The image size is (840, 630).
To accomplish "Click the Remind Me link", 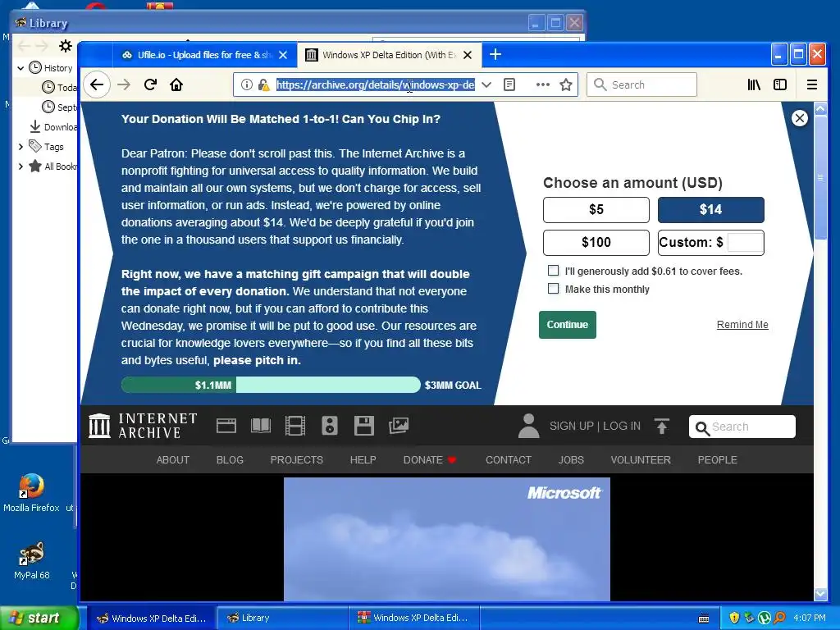I will (742, 325).
